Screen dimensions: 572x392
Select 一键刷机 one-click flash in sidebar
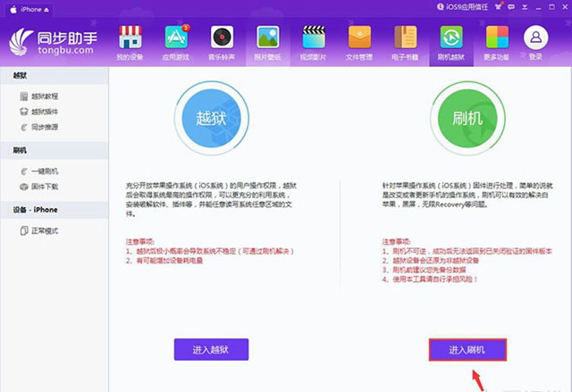[x=39, y=171]
